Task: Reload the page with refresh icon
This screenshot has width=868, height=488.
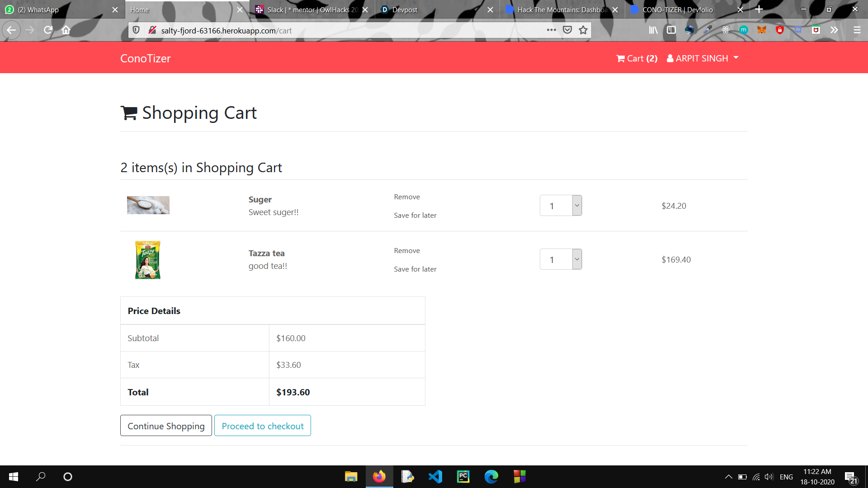Action: [48, 30]
